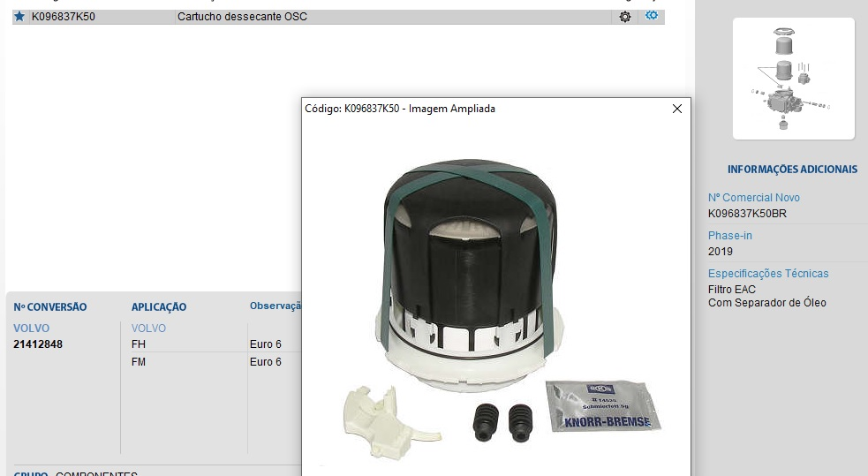Select the Cartucho dessecante OSC description

(x=242, y=17)
